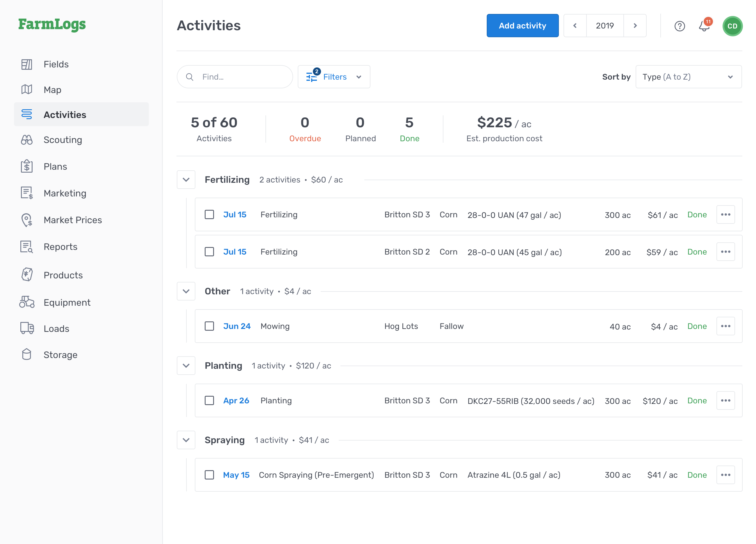This screenshot has height=544, width=756.
Task: Click into the Find search field
Action: click(x=235, y=77)
